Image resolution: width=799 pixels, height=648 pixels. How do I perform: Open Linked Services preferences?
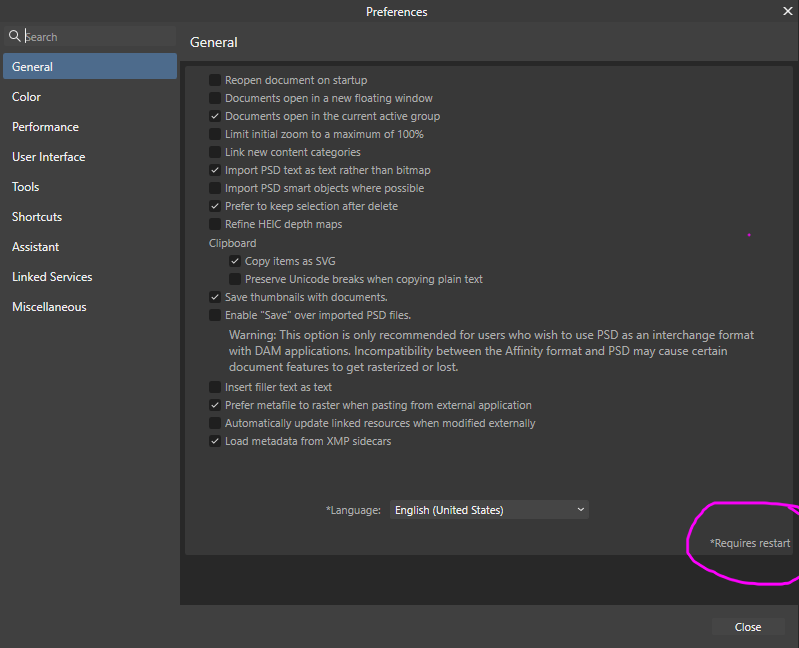point(90,277)
